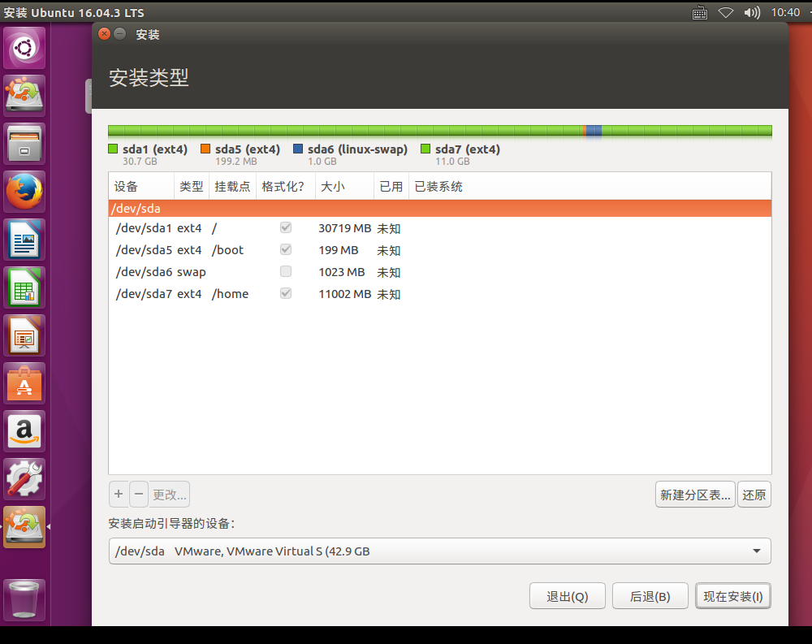Select the /dev/sda6 swap row
This screenshot has width=812, height=644.
coord(439,272)
